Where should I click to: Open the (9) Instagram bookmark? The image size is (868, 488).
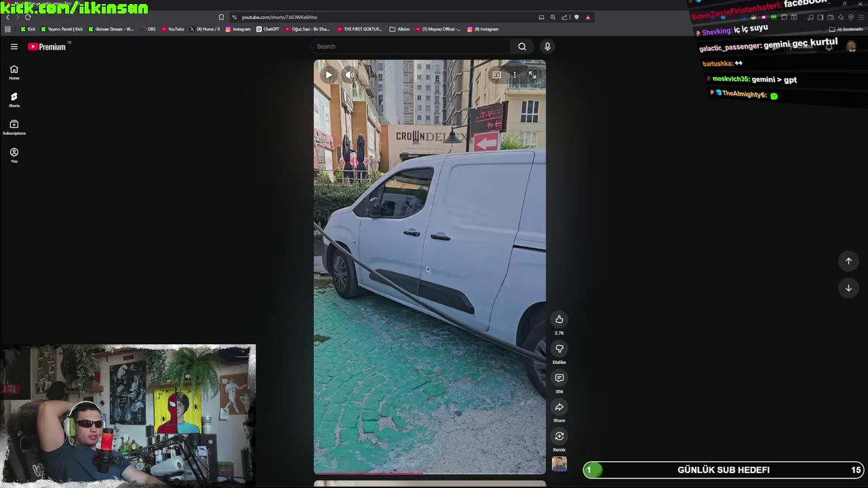tap(483, 29)
